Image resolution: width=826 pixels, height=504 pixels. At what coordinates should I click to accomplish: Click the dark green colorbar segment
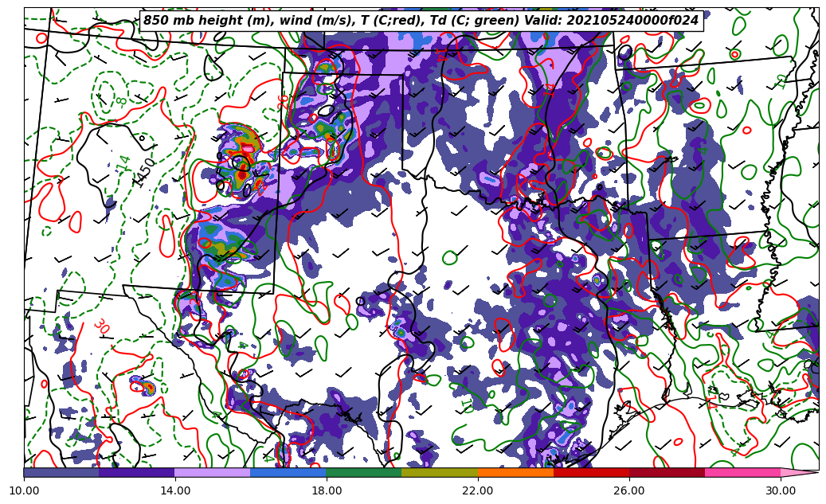click(364, 472)
